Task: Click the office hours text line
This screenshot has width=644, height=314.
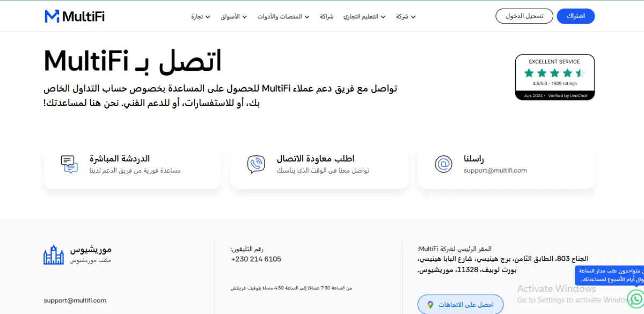Action: pyautogui.click(x=291, y=288)
